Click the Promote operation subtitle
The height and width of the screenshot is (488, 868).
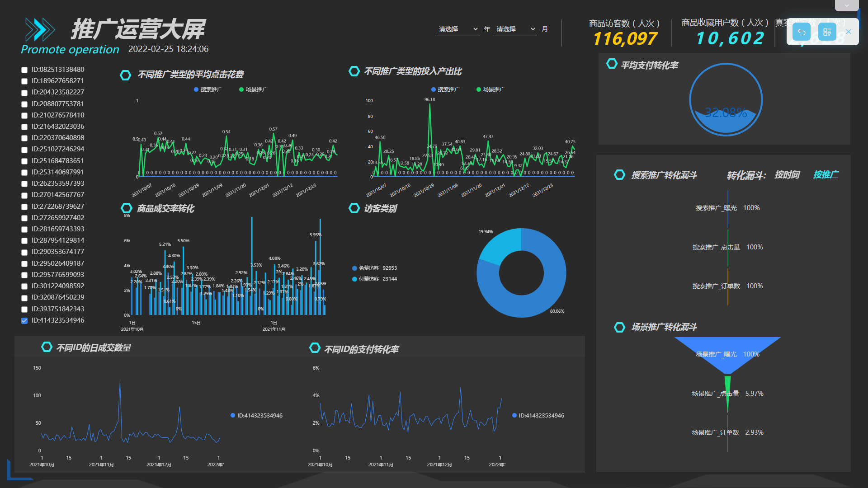point(70,49)
